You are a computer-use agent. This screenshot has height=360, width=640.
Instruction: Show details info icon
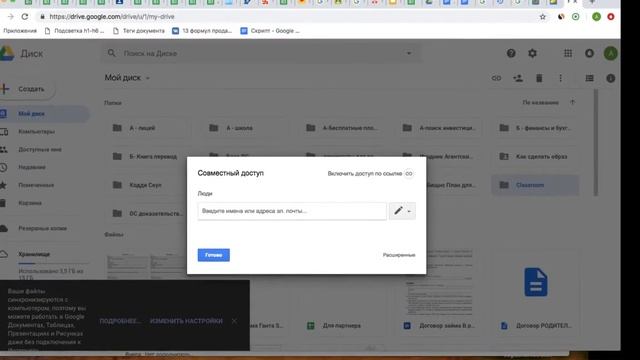click(x=611, y=78)
